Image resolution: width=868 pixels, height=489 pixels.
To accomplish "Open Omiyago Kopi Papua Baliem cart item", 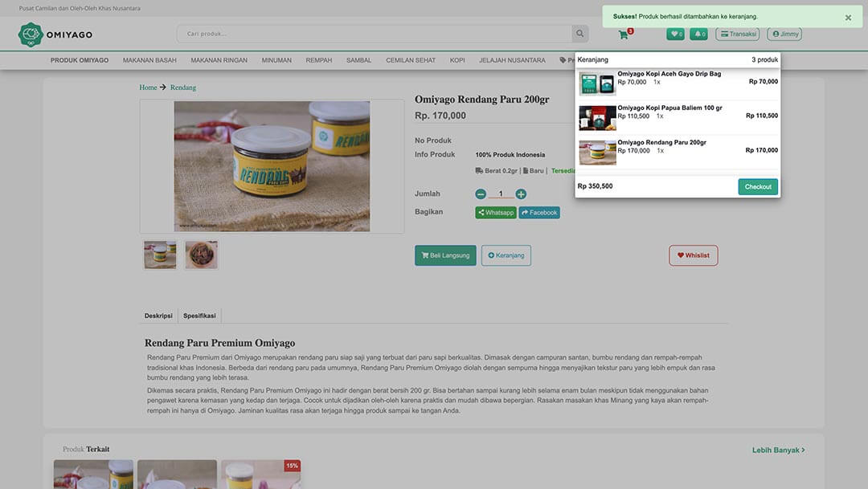I will click(x=669, y=108).
